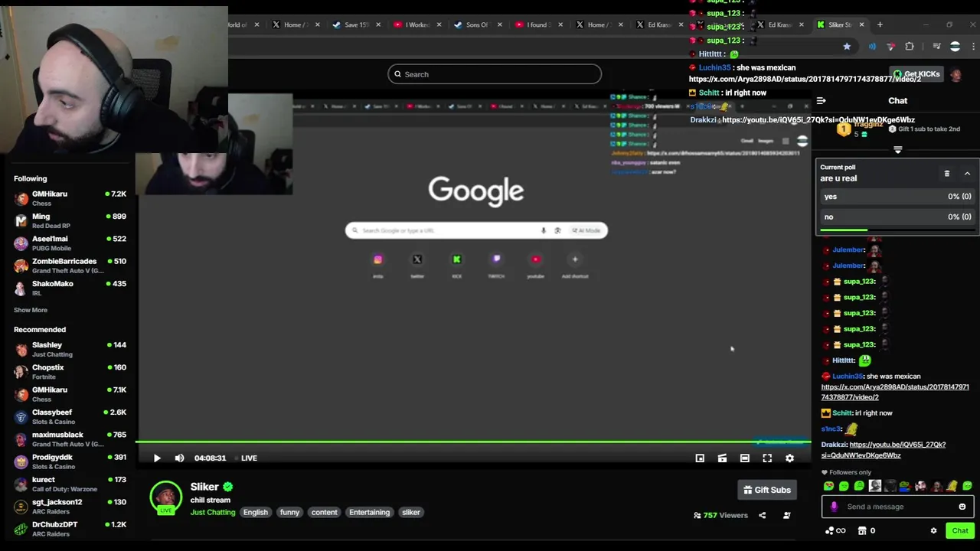Click the content tag
Screen dimensions: 980x551
324,512
